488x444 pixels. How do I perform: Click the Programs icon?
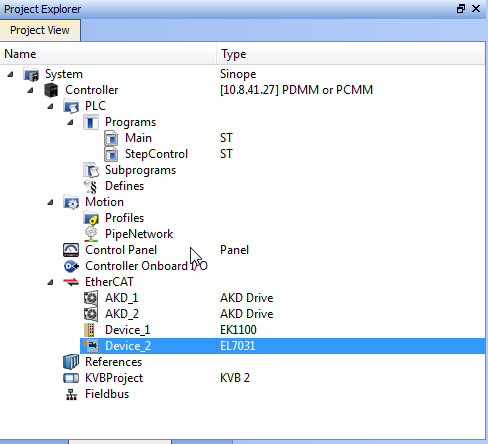coord(91,122)
